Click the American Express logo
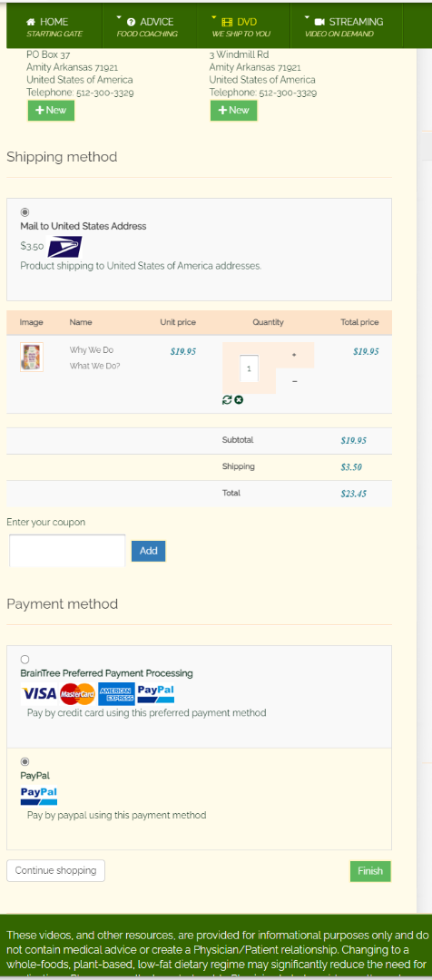This screenshot has width=432, height=980. pyautogui.click(x=116, y=694)
